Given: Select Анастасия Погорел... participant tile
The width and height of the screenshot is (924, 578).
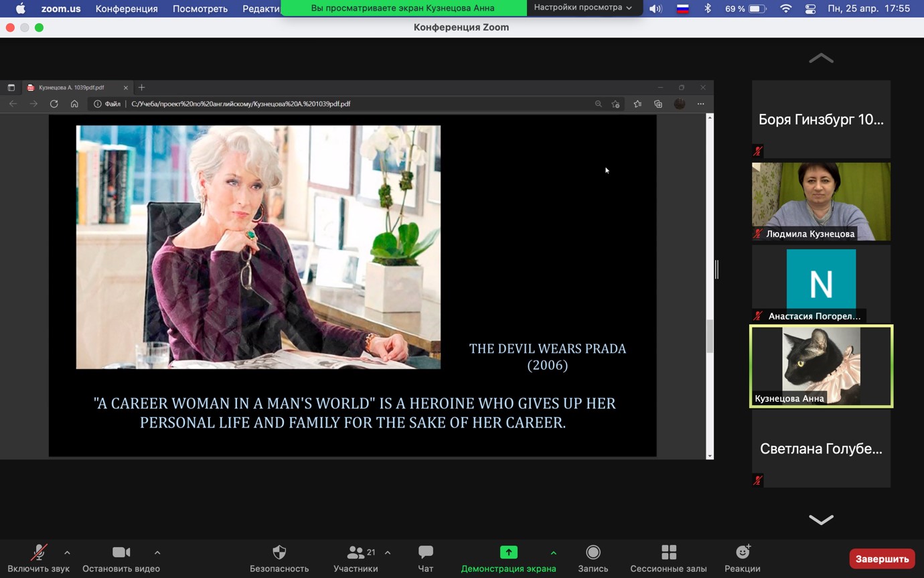Looking at the screenshot, I should tap(821, 284).
